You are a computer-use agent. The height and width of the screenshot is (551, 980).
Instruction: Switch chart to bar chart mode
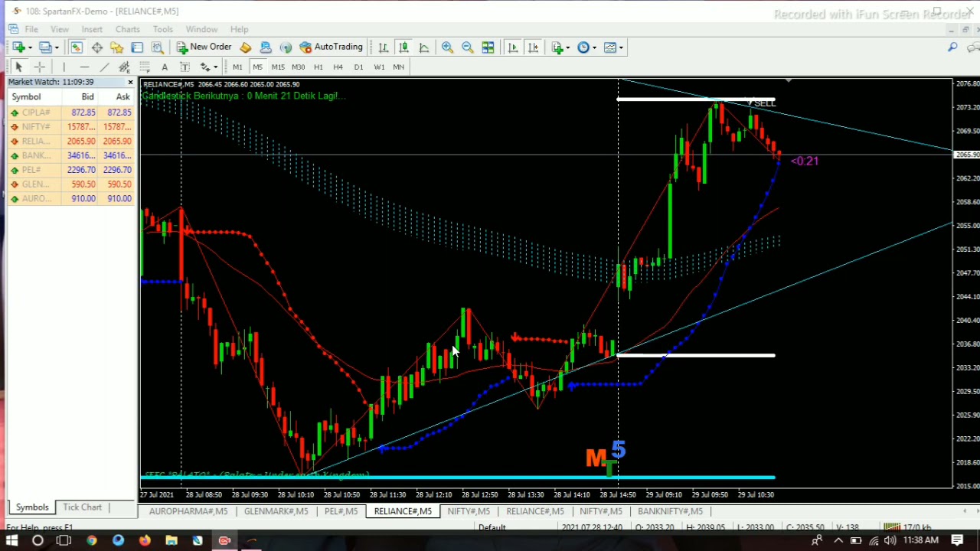pos(383,47)
